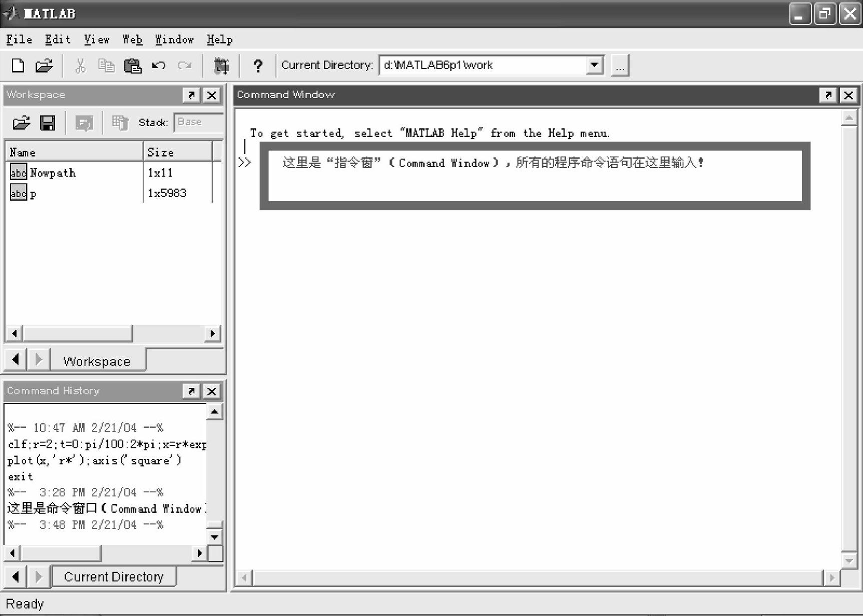Click the Command History scroll up arrow
This screenshot has width=863, height=616.
pyautogui.click(x=214, y=412)
